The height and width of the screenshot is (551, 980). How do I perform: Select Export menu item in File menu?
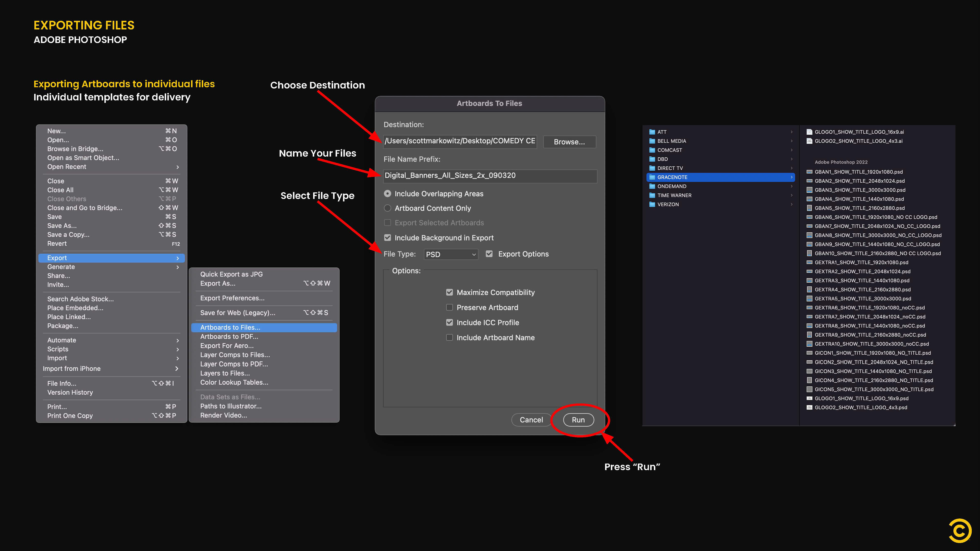tap(112, 258)
